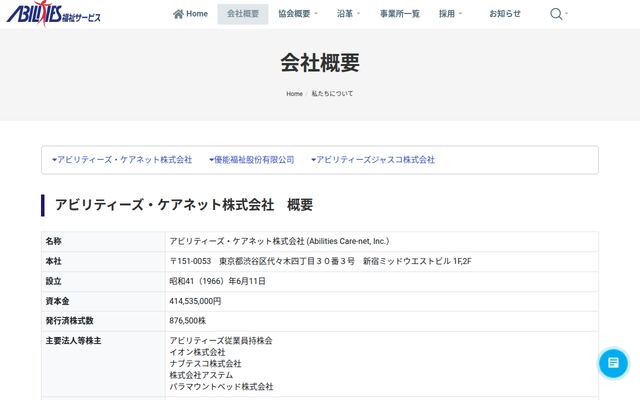Click the Home breadcrumb link

click(294, 94)
